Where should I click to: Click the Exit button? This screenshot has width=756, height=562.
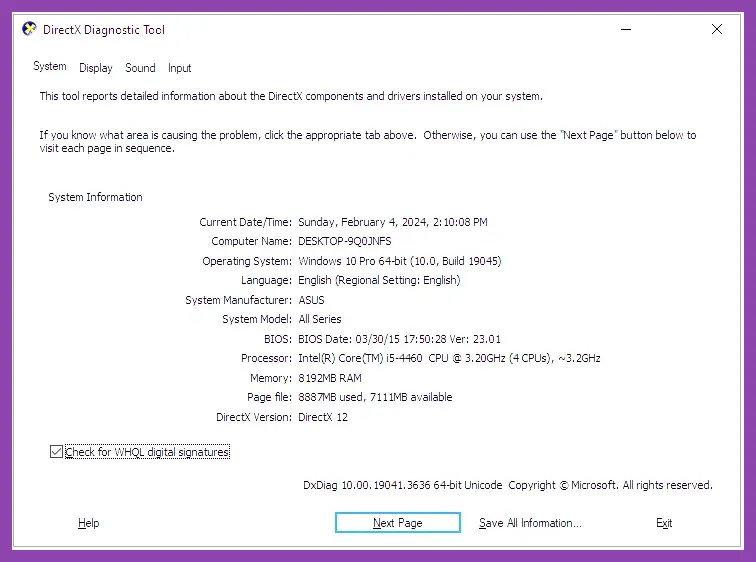(664, 523)
